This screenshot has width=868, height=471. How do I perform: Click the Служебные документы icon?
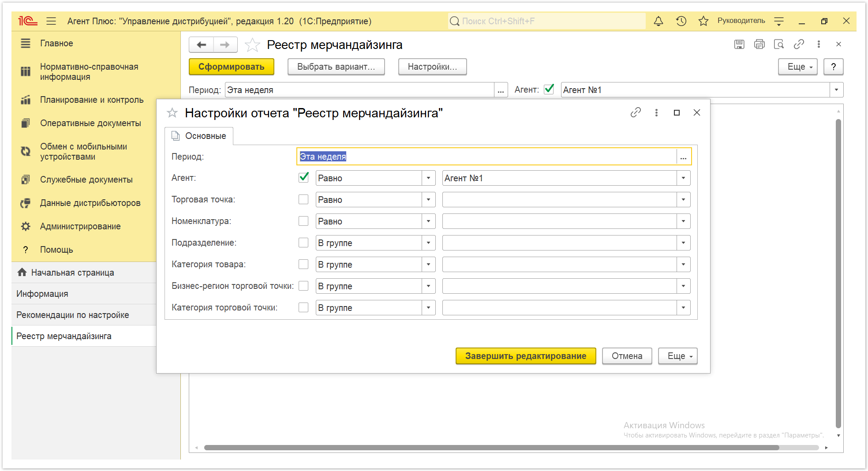coord(26,179)
